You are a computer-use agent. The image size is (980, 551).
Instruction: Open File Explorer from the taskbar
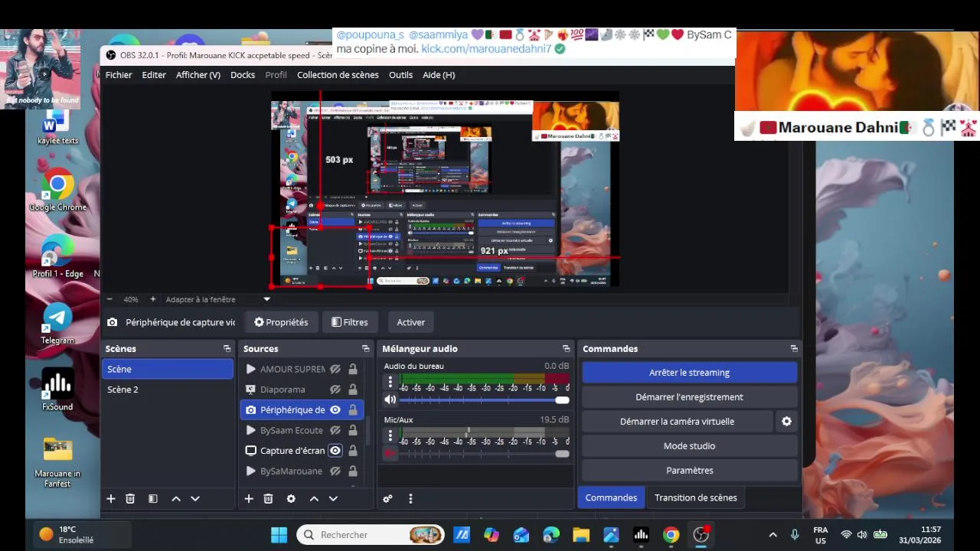(581, 535)
